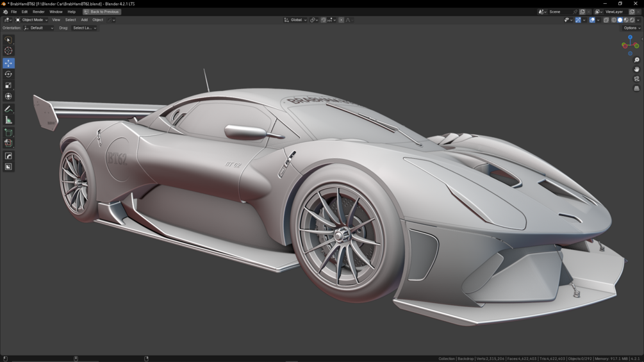Screen dimensions: 644x362
Task: Open the Drag Select dropdown
Action: [x=84, y=28]
